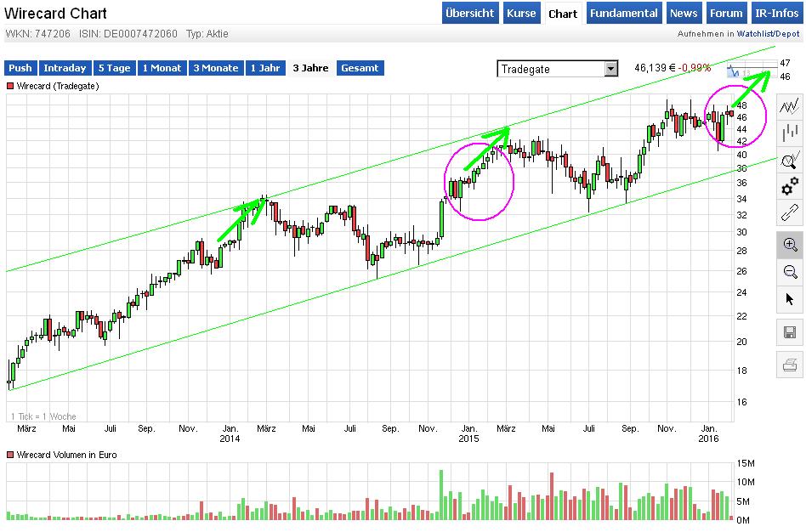
Task: Select the Intraday timeframe button
Action: pyautogui.click(x=65, y=68)
